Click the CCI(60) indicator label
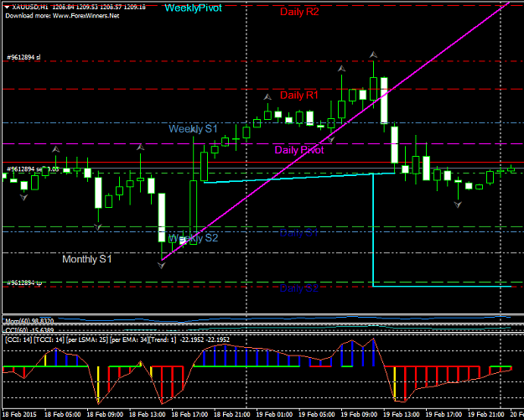Screen dimensions: 524x420 [x=29, y=330]
